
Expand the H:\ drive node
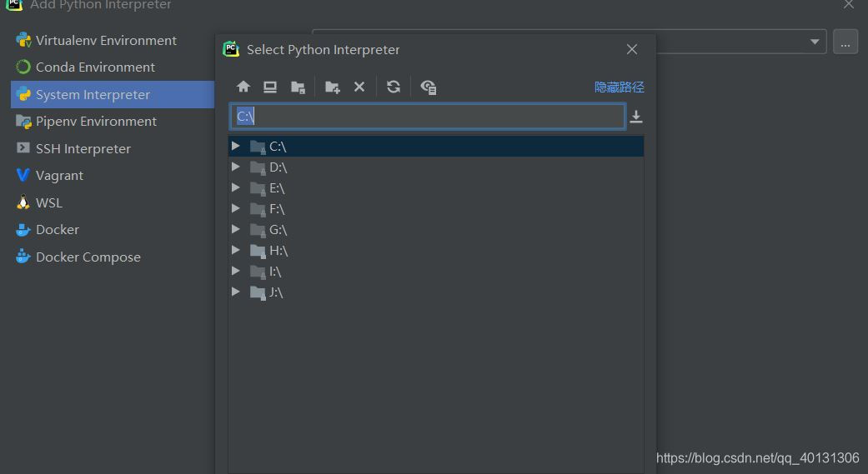[x=236, y=250]
